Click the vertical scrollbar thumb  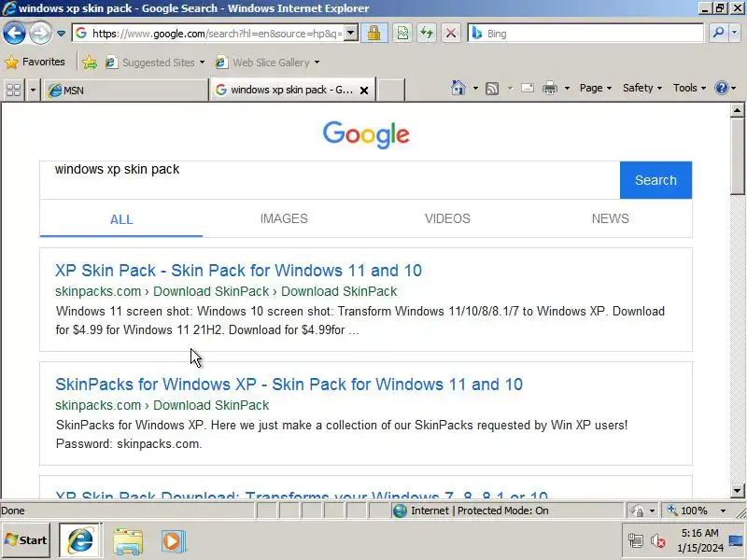coord(737,156)
